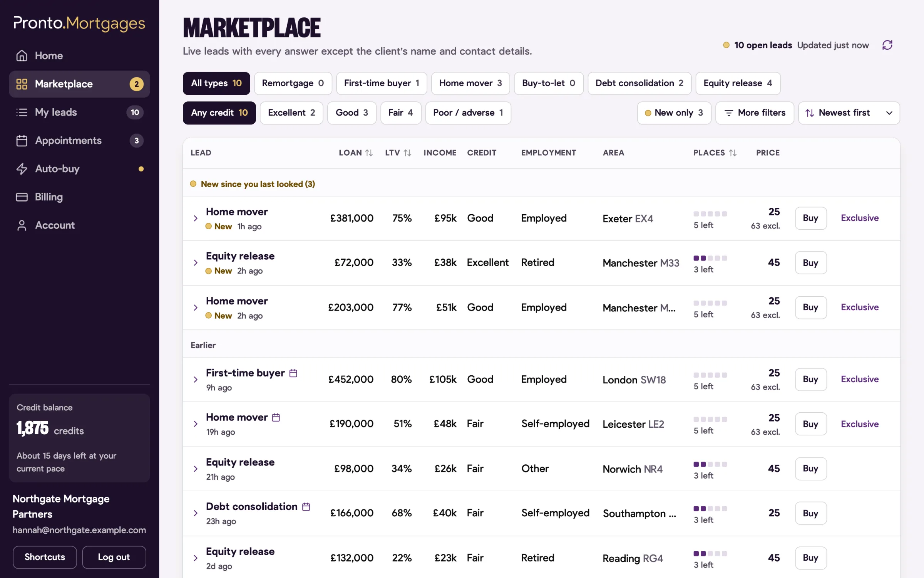Open the Shortcuts button
The width and height of the screenshot is (924, 578).
(45, 557)
